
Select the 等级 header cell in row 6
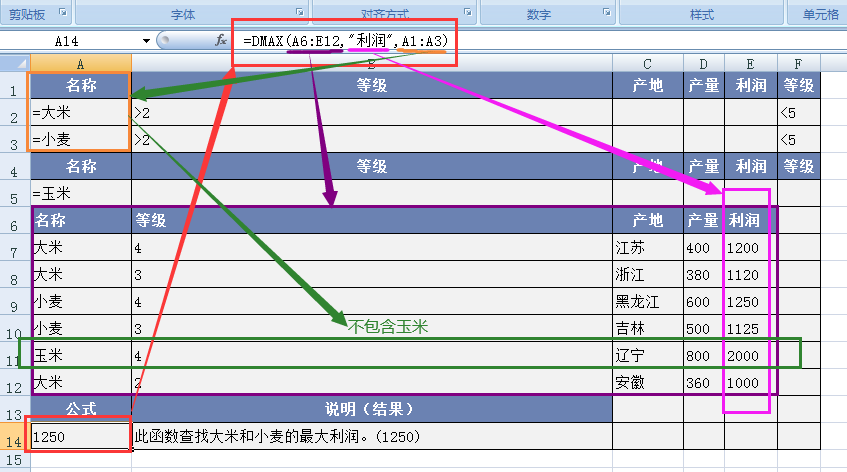372,220
